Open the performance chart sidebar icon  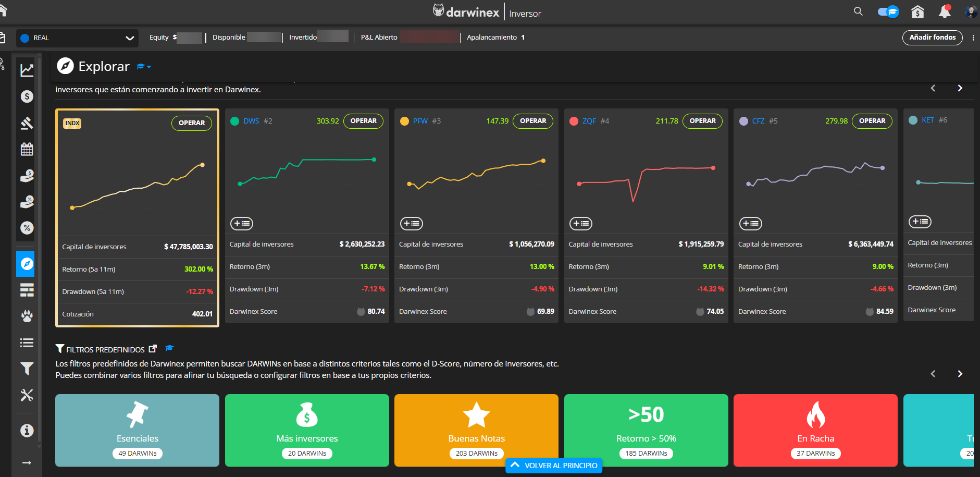[27, 70]
